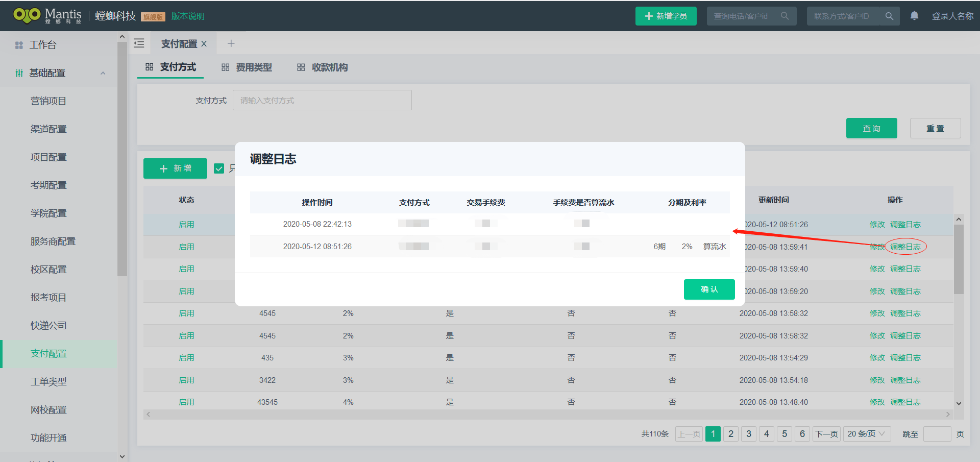
Task: Click the table horizontal scrollbar right arrow
Action: [x=948, y=415]
